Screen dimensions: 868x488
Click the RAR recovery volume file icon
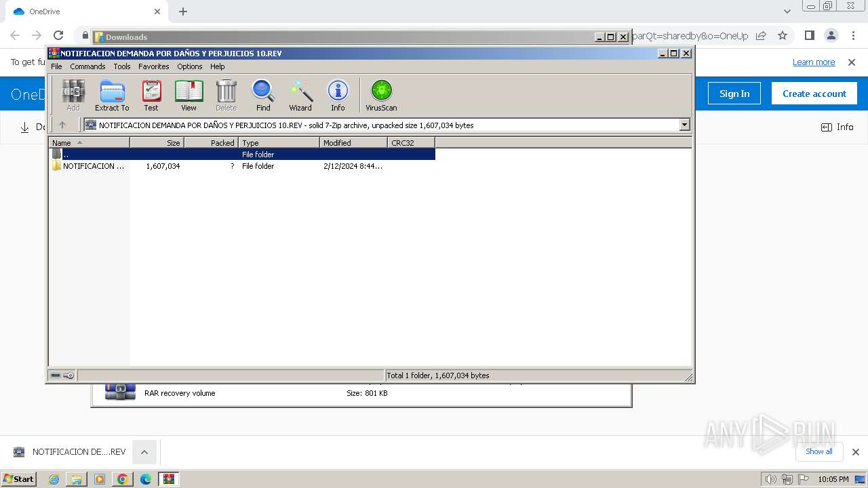coord(120,392)
